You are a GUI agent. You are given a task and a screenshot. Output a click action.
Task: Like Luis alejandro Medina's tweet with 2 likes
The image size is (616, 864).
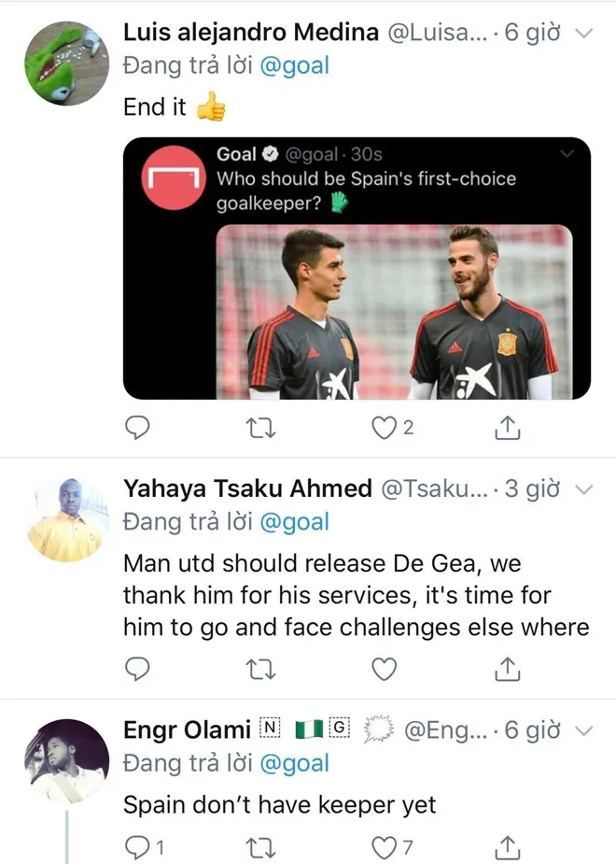(384, 428)
